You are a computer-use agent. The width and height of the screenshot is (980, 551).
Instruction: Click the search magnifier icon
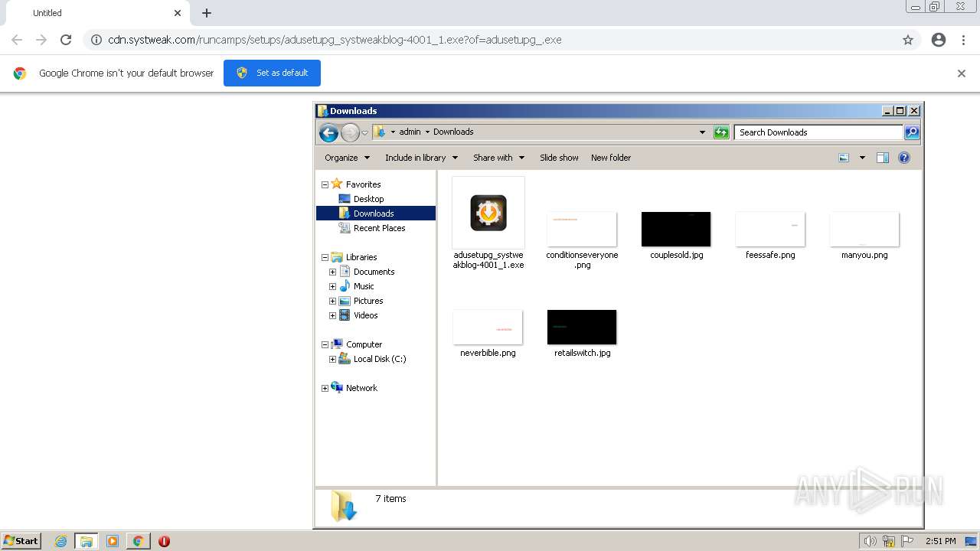(912, 132)
